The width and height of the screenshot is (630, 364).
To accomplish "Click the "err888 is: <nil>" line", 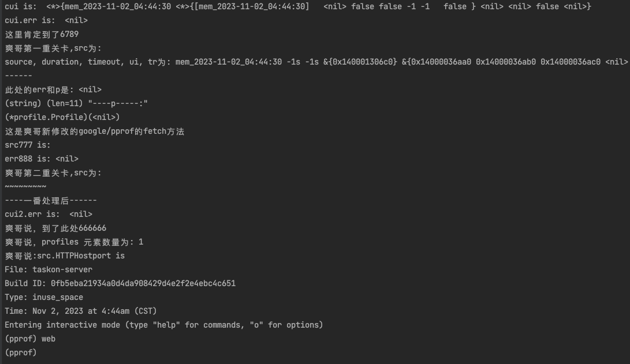I will [x=42, y=159].
